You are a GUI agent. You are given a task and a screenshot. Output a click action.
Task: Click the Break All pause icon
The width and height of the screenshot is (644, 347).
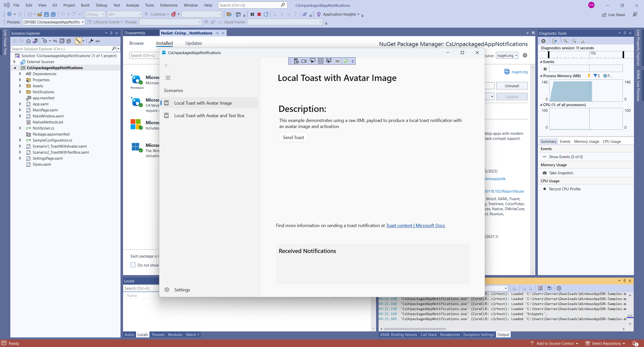coord(252,14)
